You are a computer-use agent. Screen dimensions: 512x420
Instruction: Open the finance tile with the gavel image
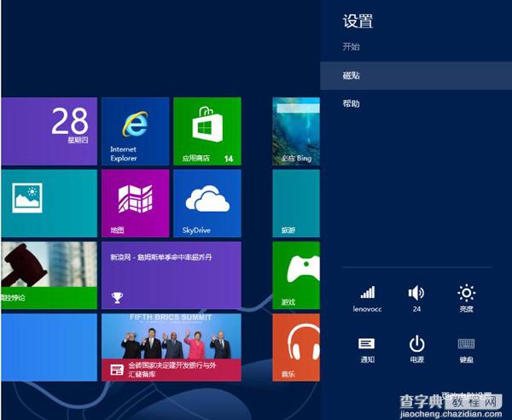(49, 276)
